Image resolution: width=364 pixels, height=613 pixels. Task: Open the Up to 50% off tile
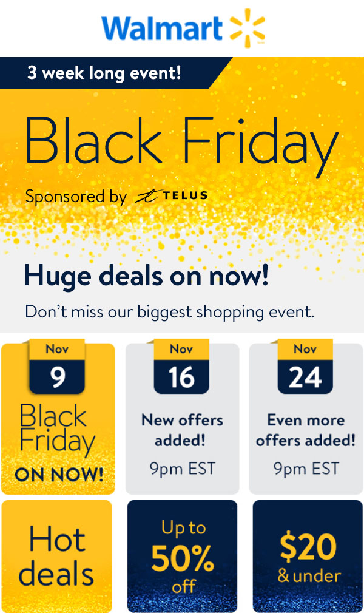pyautogui.click(x=182, y=556)
